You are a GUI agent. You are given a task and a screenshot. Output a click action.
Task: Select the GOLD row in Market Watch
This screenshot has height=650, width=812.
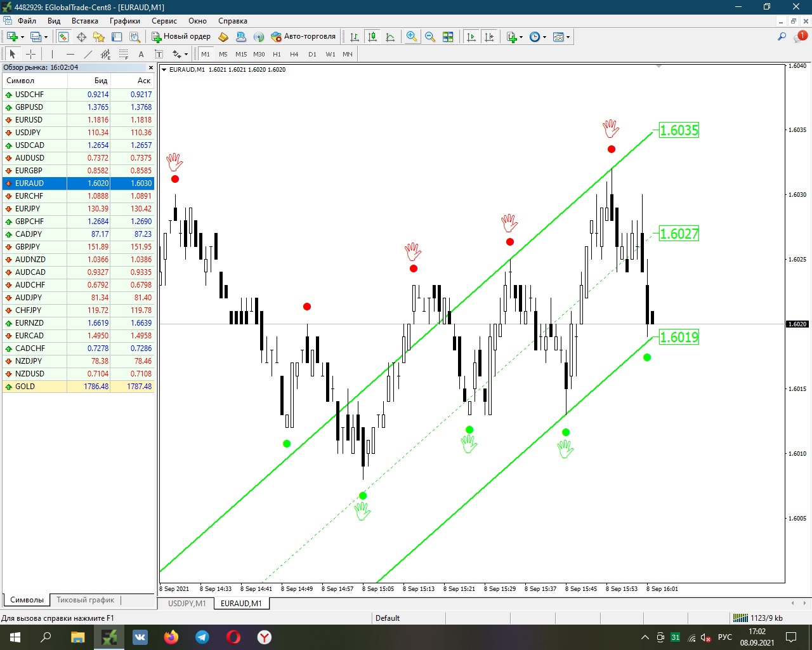coord(79,387)
